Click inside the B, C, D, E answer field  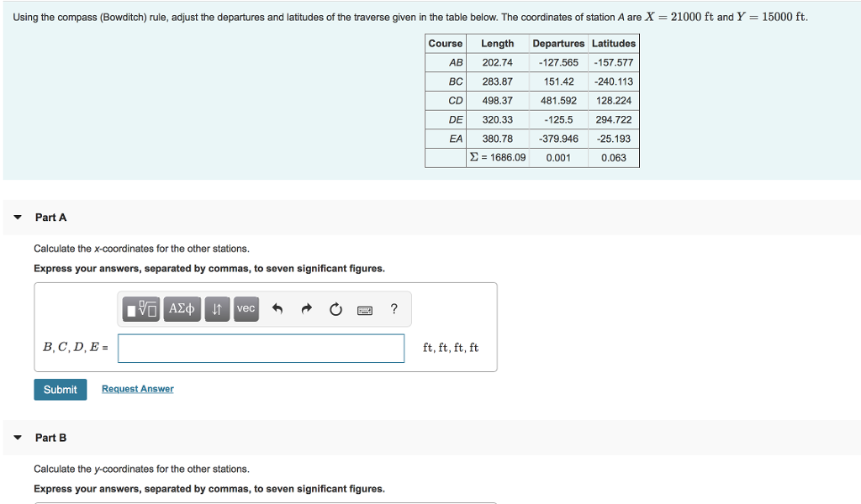point(261,348)
